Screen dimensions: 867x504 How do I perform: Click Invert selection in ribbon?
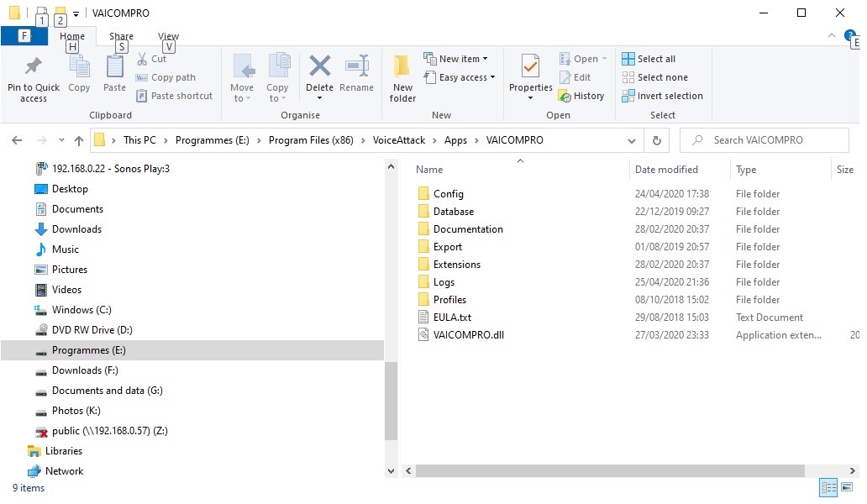tap(662, 96)
